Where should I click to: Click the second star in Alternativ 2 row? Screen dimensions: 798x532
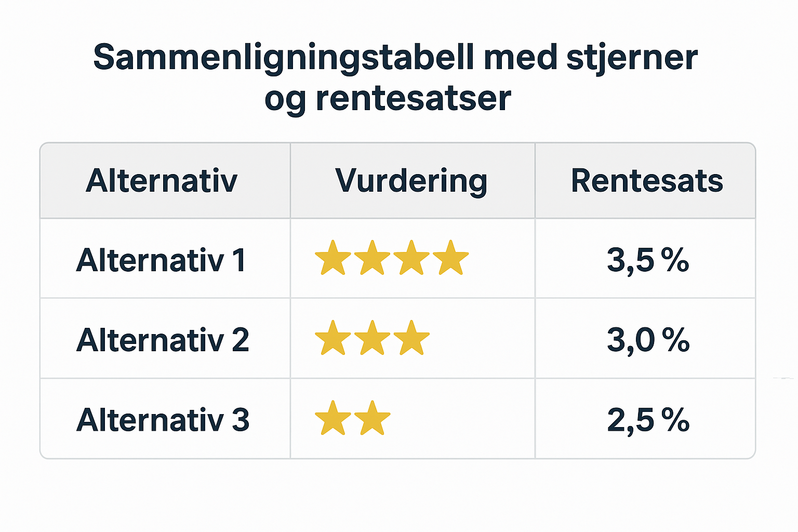[x=372, y=339]
